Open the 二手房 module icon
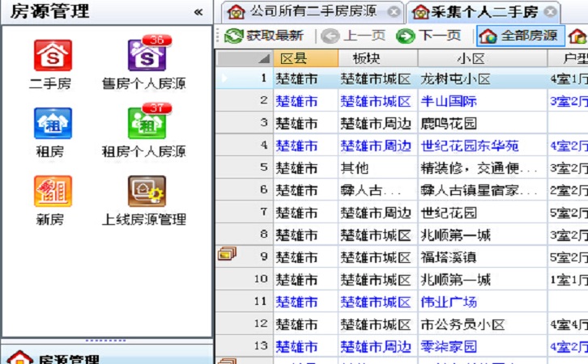 (x=52, y=55)
